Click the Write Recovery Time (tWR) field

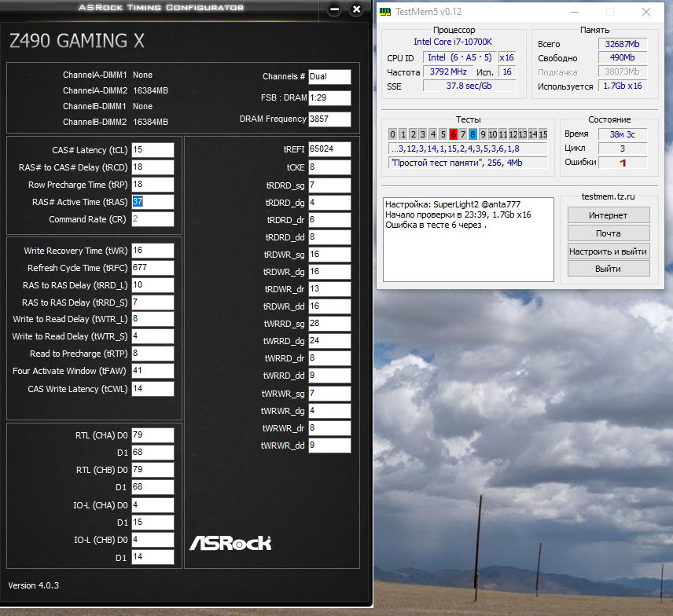153,251
